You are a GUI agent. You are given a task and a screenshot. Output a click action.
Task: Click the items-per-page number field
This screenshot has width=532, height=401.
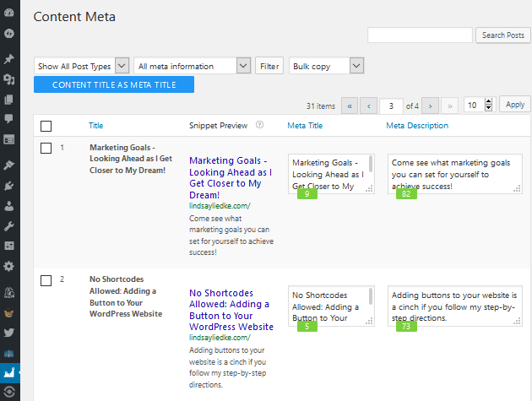click(x=480, y=105)
